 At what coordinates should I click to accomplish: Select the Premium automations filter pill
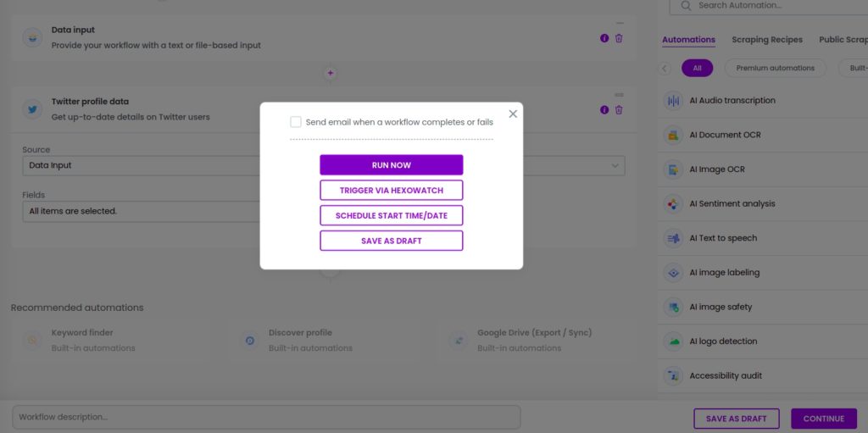pyautogui.click(x=775, y=68)
